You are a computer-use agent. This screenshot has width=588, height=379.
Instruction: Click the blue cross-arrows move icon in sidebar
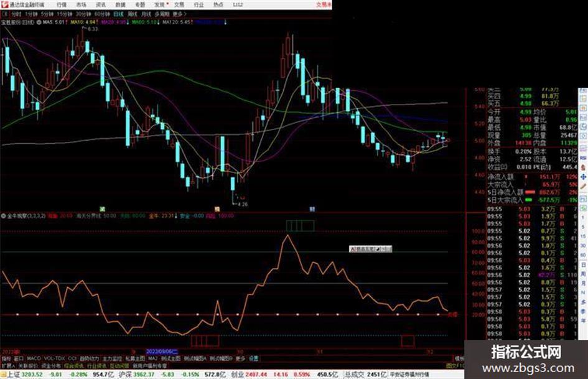tap(583, 177)
